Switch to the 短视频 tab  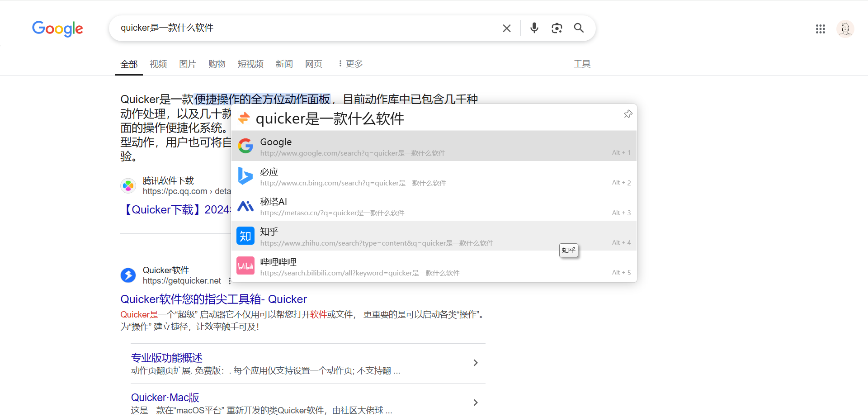coord(250,64)
